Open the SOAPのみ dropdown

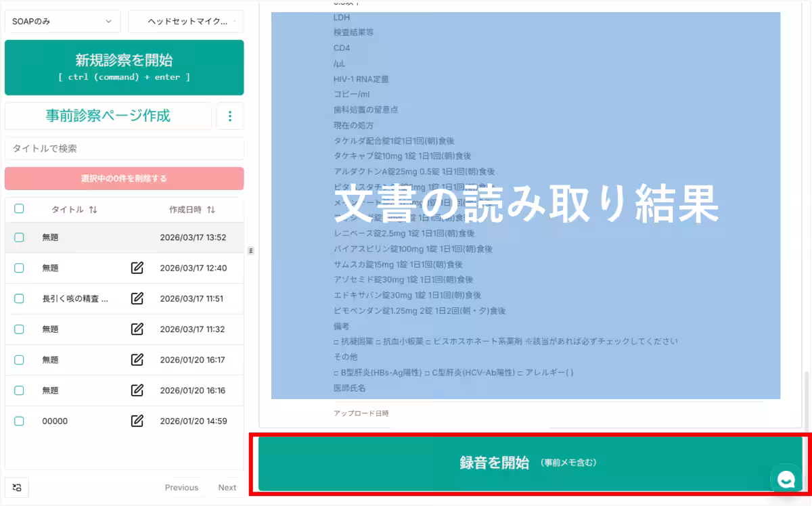62,21
